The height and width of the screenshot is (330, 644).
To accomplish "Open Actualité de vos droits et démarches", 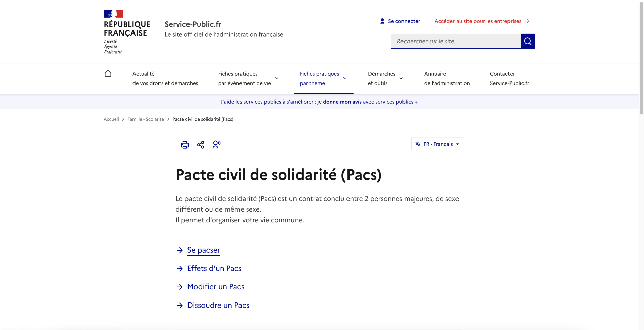I will (165, 78).
